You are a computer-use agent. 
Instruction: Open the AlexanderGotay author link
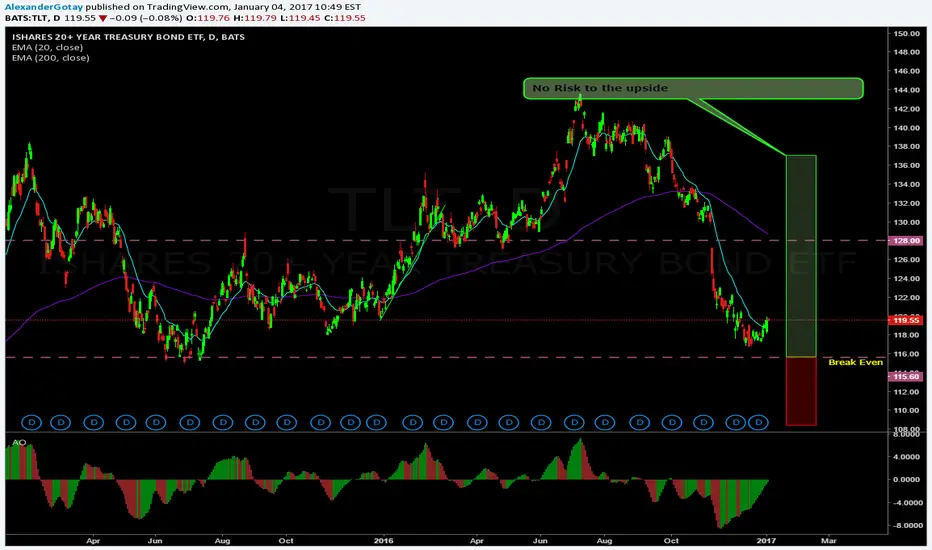(43, 7)
